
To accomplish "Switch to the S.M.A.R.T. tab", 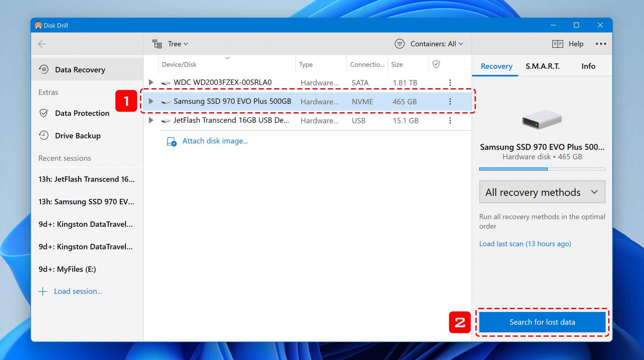I will [542, 66].
